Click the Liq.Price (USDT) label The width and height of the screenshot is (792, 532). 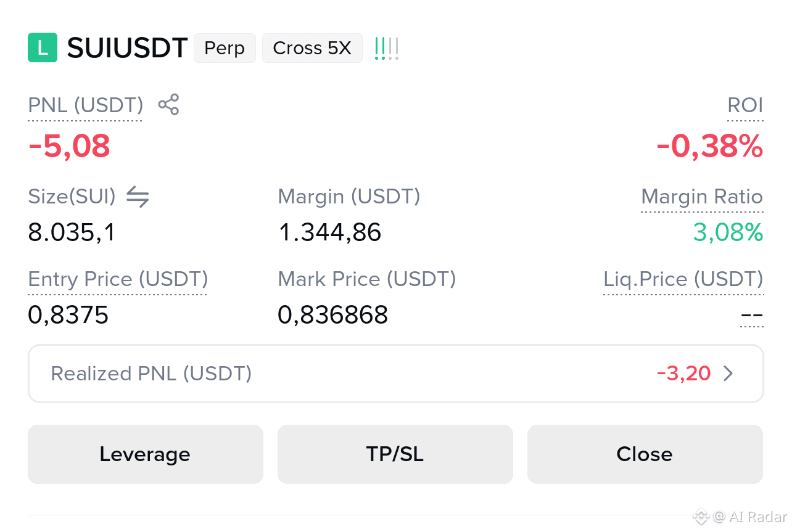coord(683,279)
